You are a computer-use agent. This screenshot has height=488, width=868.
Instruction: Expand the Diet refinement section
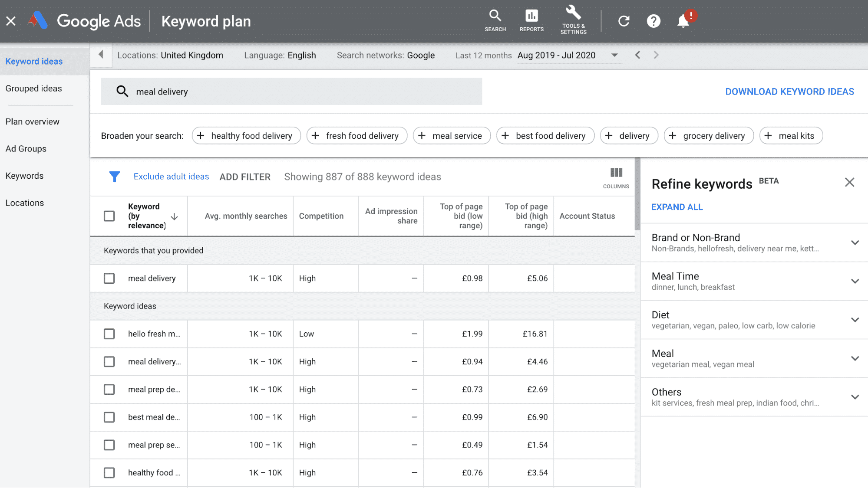click(855, 319)
